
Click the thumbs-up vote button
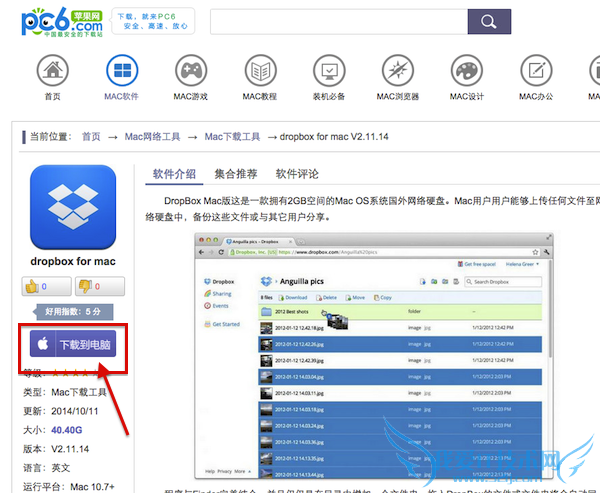click(46, 286)
